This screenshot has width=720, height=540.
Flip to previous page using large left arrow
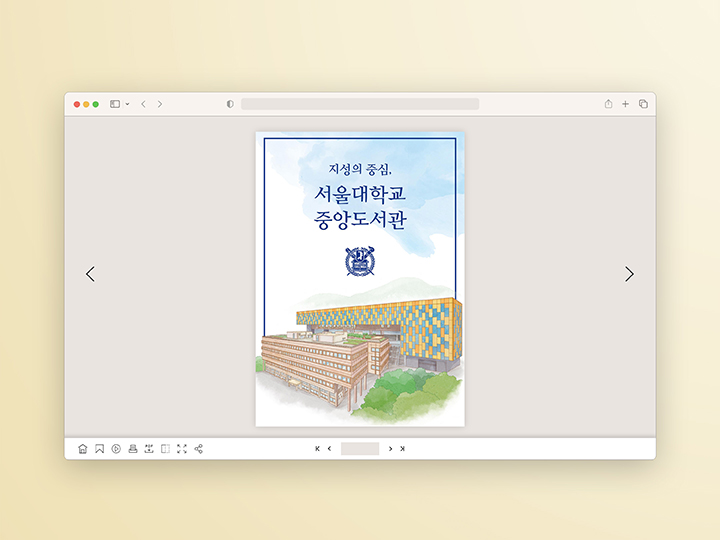pos(90,274)
